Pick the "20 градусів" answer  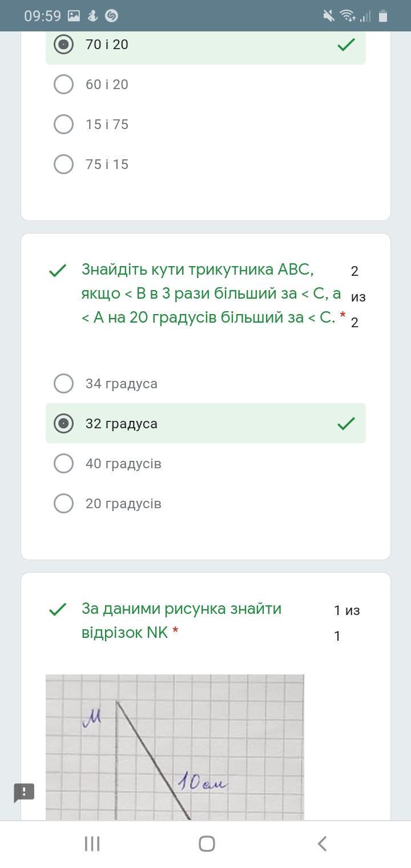tap(205, 504)
